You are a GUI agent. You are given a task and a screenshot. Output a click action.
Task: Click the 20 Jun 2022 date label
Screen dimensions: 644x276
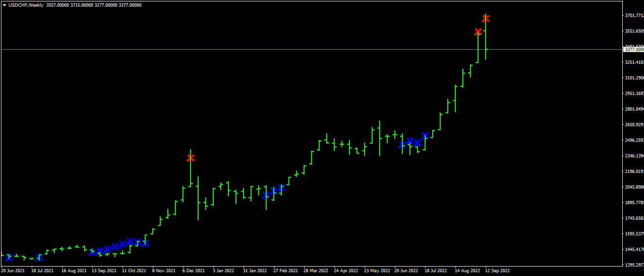point(407,271)
